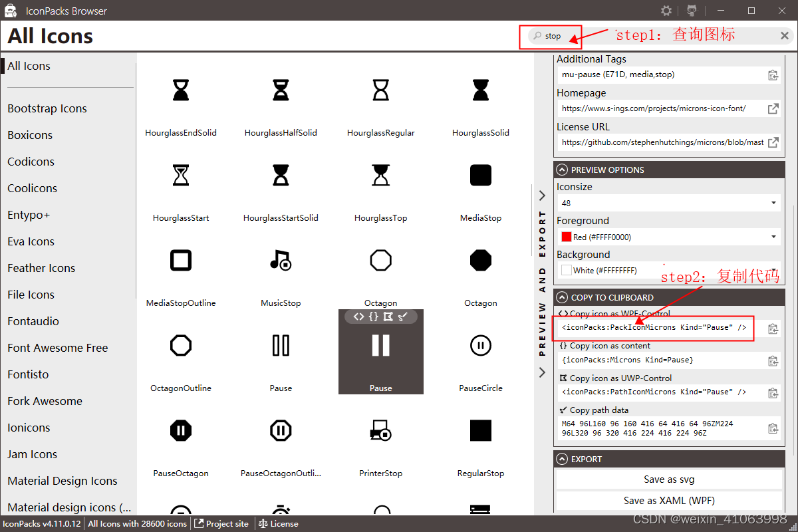Click the <> copy icon on the Pause tile overlay

point(360,317)
